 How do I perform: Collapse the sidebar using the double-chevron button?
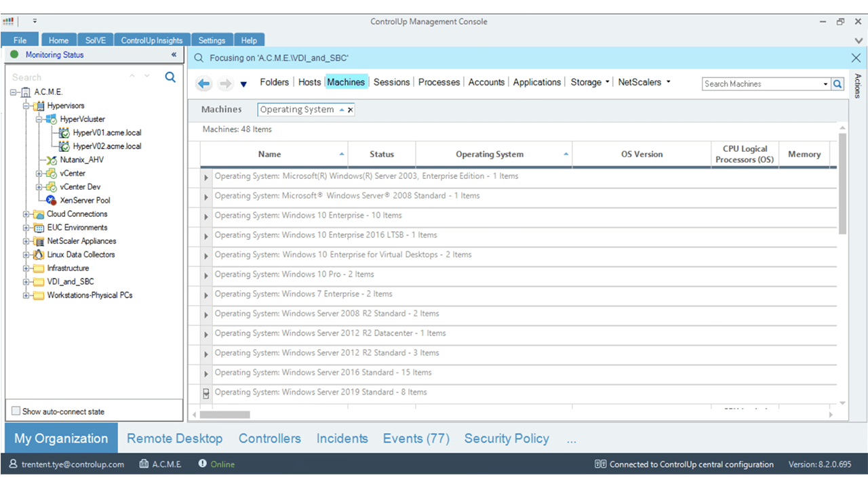coord(174,54)
